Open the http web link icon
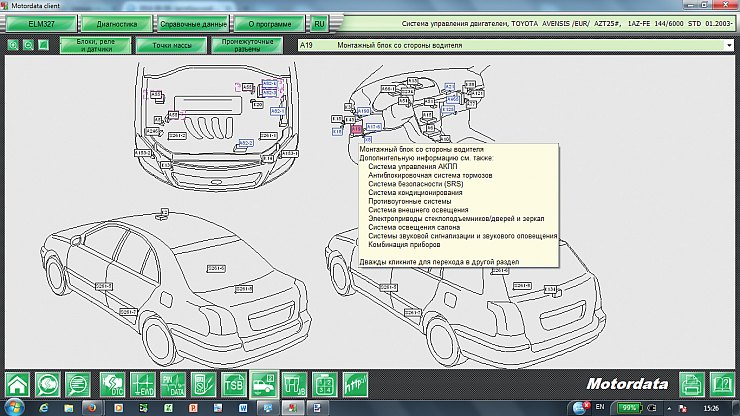This screenshot has width=740, height=416. click(355, 384)
